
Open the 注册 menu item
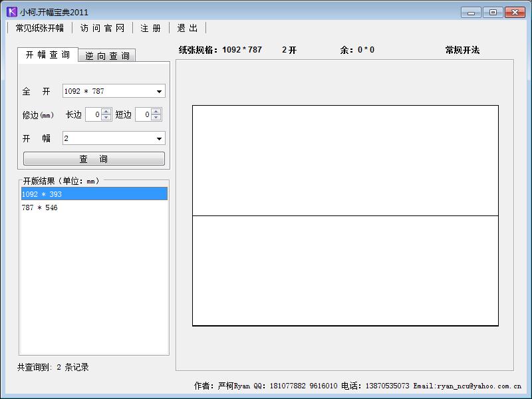pyautogui.click(x=151, y=28)
